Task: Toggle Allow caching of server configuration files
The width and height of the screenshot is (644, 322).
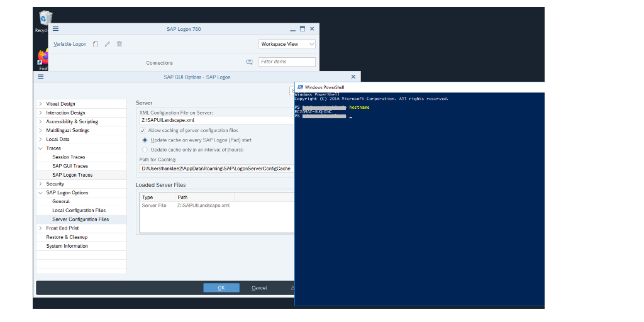Action: [143, 130]
